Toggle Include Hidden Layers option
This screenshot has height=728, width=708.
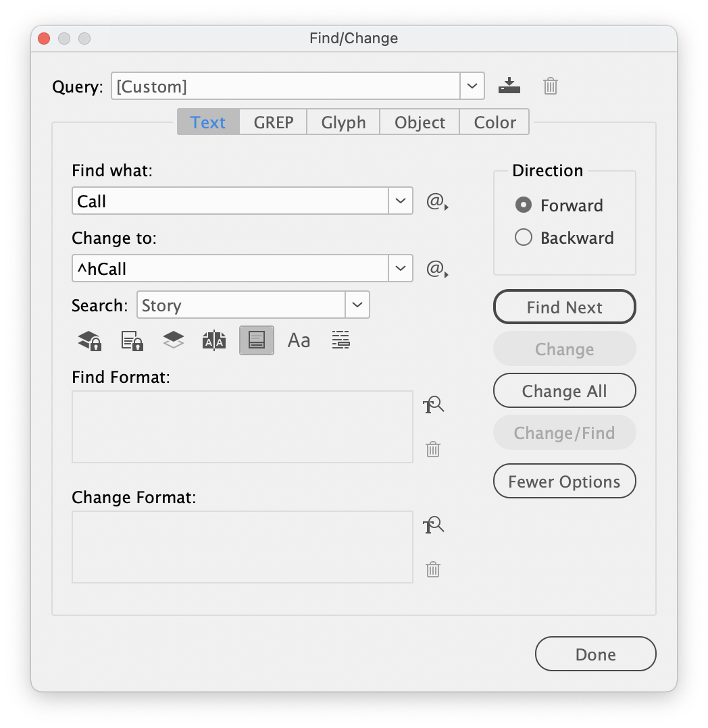click(x=173, y=340)
